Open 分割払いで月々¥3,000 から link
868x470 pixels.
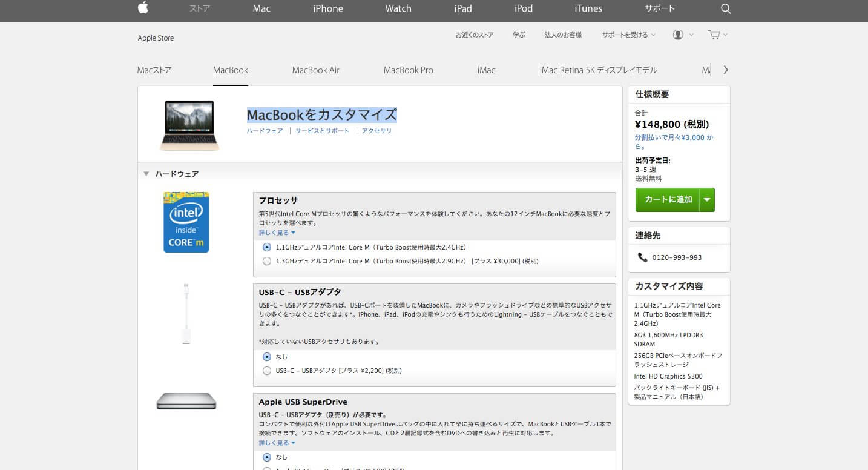[674, 142]
